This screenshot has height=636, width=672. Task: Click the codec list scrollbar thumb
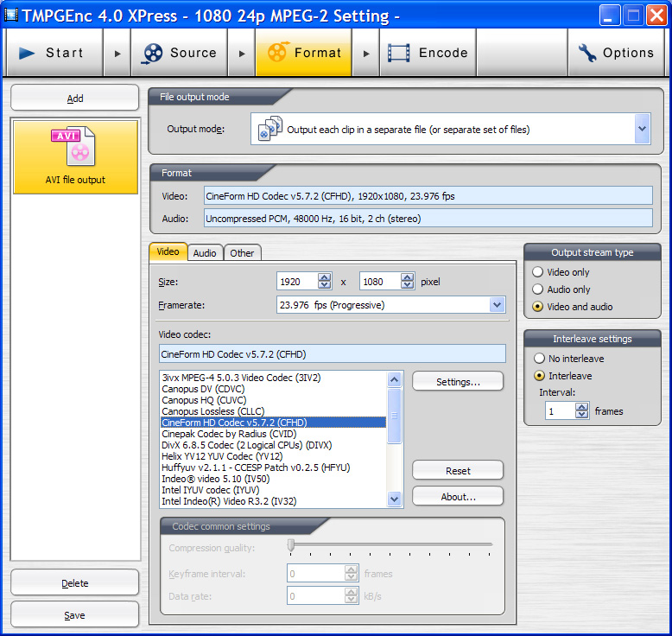[x=394, y=416]
